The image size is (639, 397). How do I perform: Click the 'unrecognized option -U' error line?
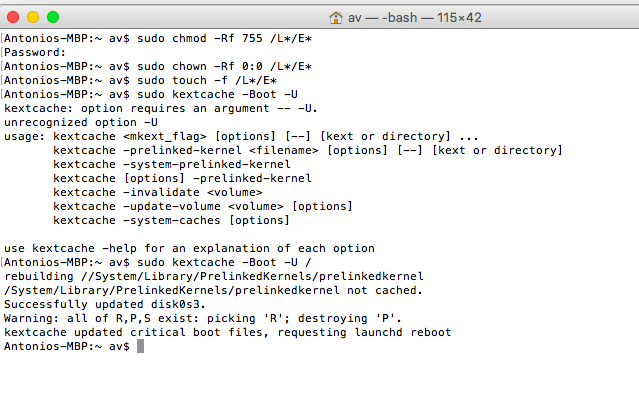(81, 122)
